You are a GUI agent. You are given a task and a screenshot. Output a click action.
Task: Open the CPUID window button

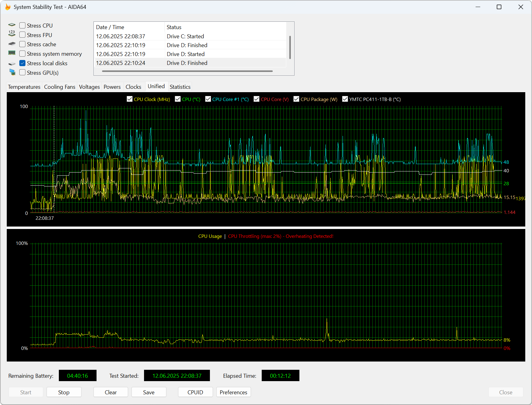click(195, 392)
